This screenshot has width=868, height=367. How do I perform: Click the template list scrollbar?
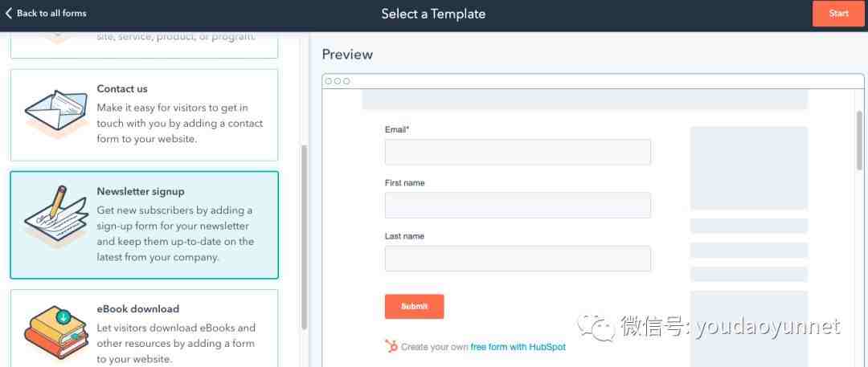tap(304, 237)
